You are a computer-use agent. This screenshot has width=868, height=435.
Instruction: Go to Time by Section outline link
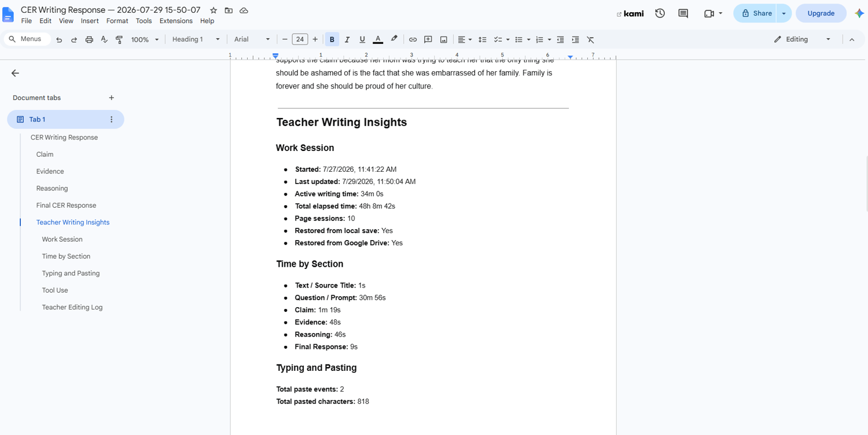66,256
